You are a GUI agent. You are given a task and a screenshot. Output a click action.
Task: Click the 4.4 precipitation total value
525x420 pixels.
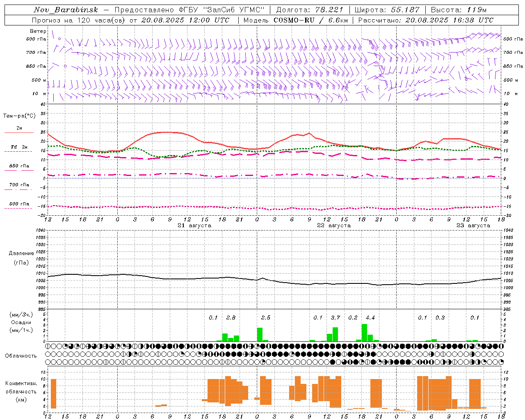coord(370,318)
